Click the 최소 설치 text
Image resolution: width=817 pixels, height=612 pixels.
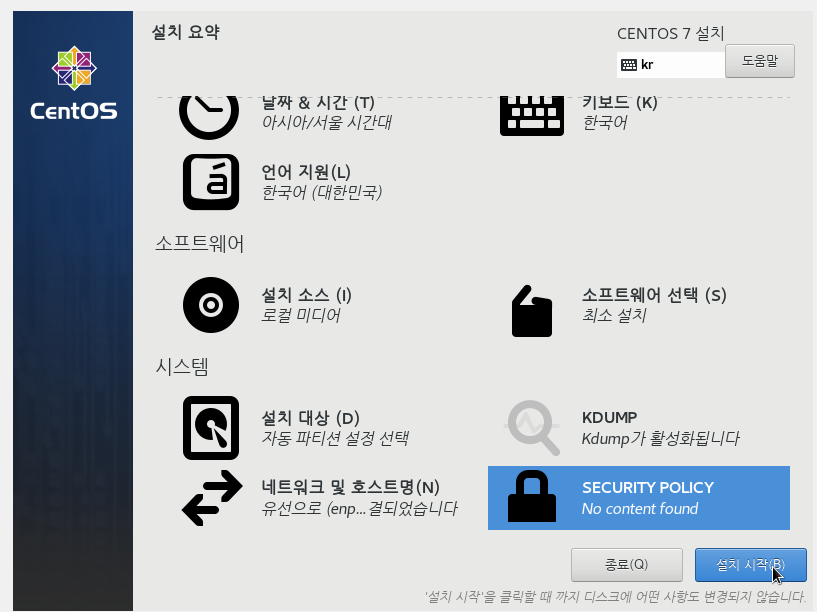(614, 316)
